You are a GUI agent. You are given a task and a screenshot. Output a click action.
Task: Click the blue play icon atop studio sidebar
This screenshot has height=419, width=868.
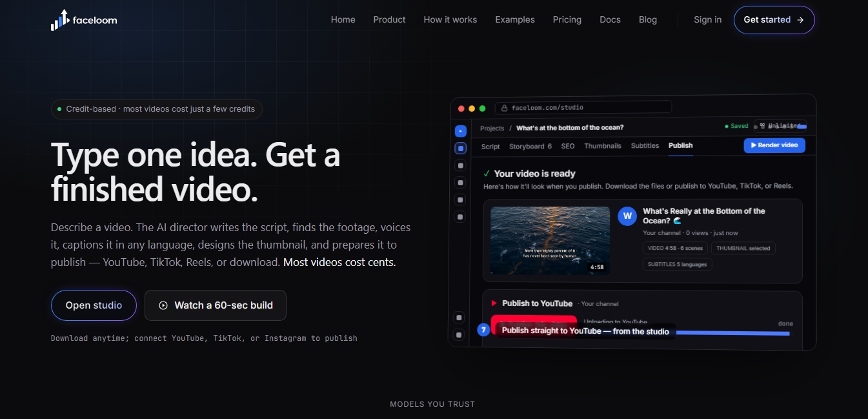point(460,131)
